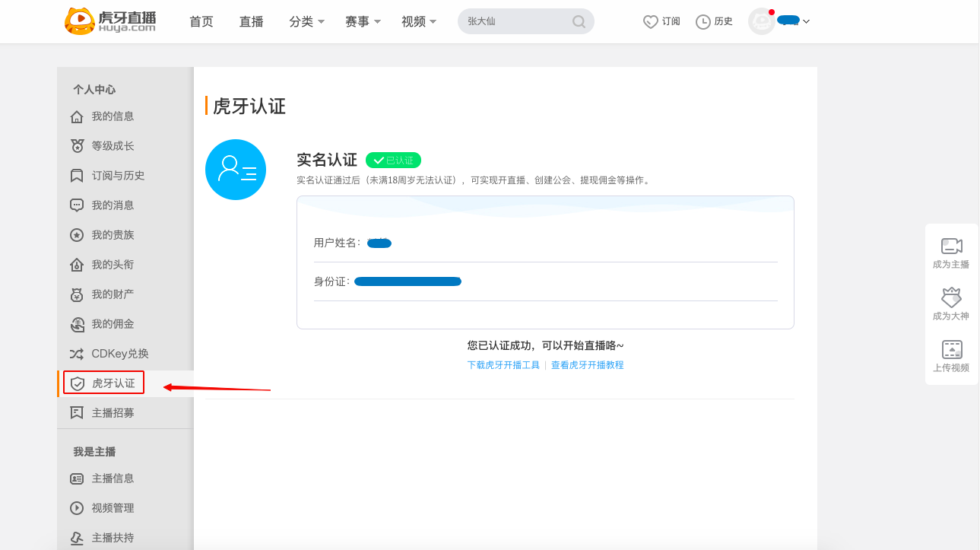Click the 主播扶持 icon
Image resolution: width=980 pixels, height=550 pixels.
[77, 538]
